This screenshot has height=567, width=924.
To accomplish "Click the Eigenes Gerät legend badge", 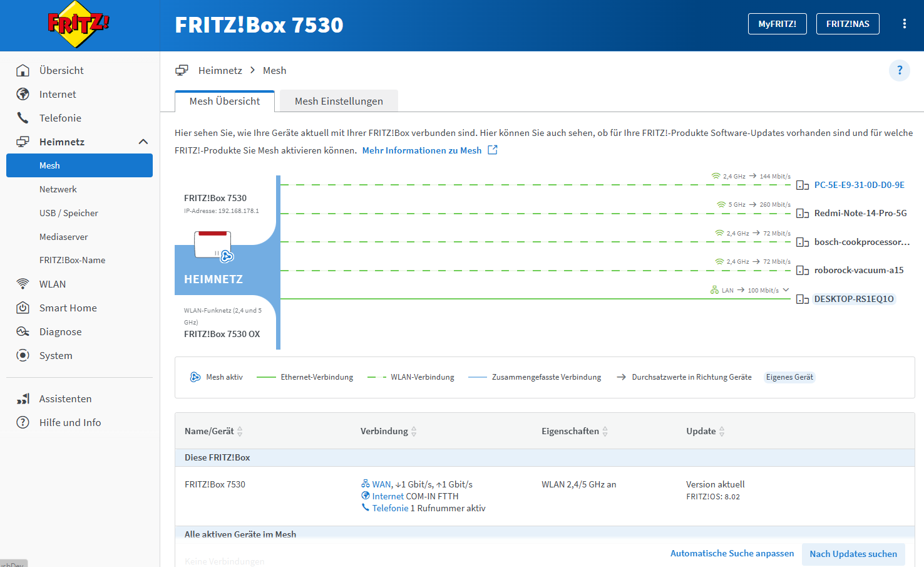I will click(789, 377).
